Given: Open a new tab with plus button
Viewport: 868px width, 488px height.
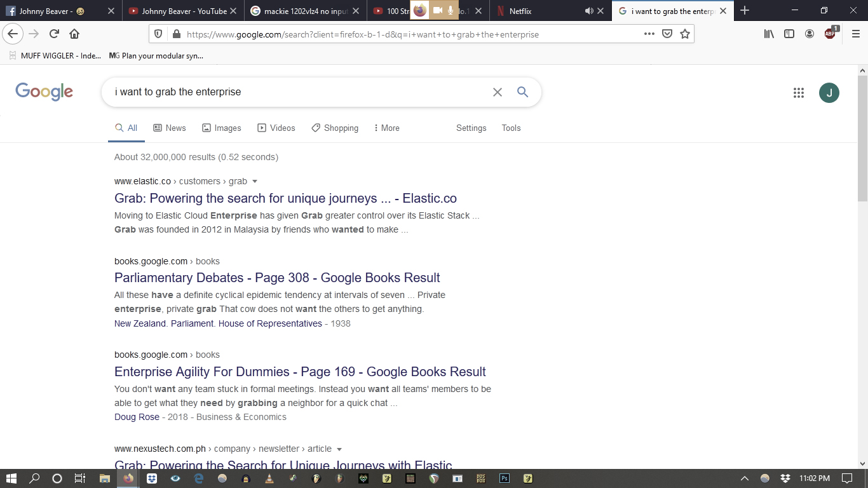Looking at the screenshot, I should click(745, 11).
